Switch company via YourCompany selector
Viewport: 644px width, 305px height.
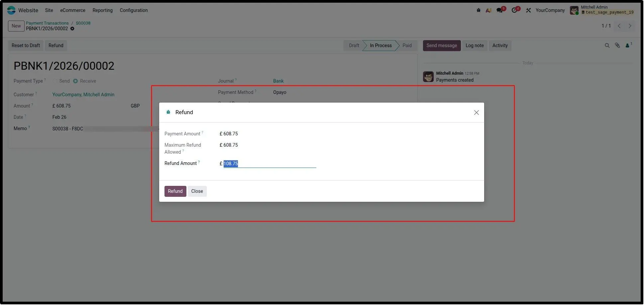coord(551,10)
